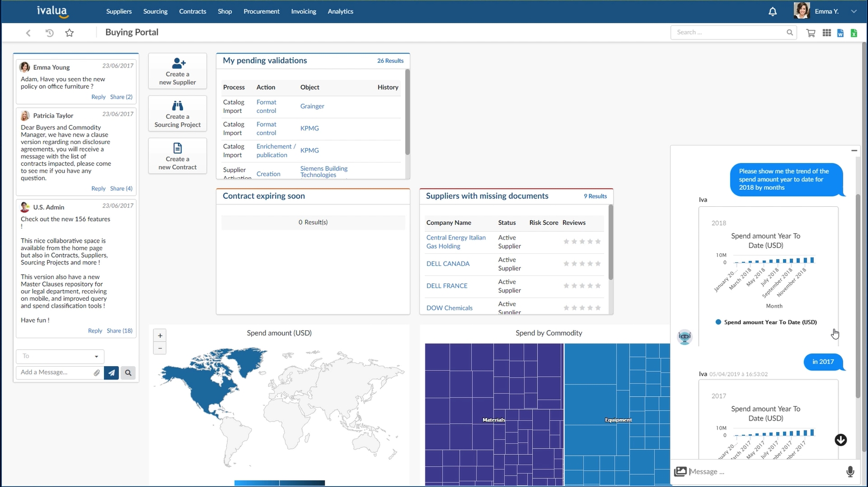
Task: Click the Add a Message field
Action: point(54,373)
